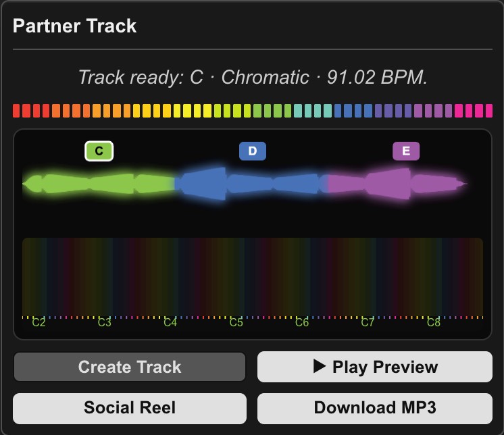Click the first red swatch in color strip
The image size is (504, 435).
[x=16, y=111]
